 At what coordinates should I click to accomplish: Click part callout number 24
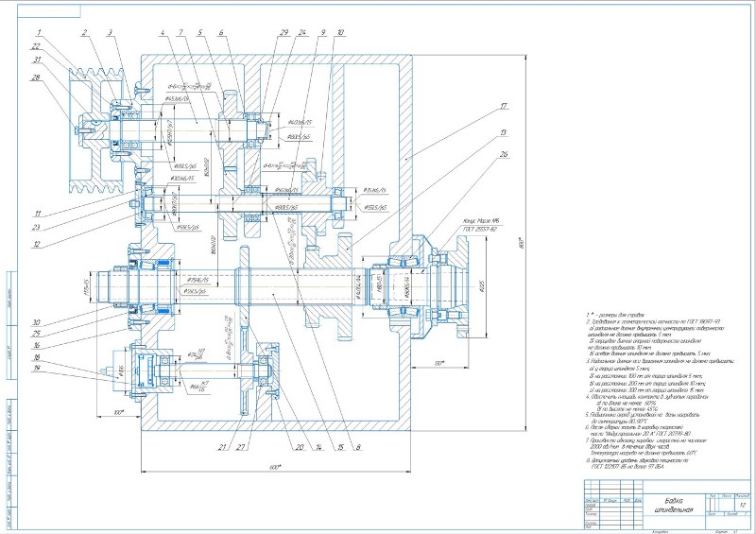point(302,33)
